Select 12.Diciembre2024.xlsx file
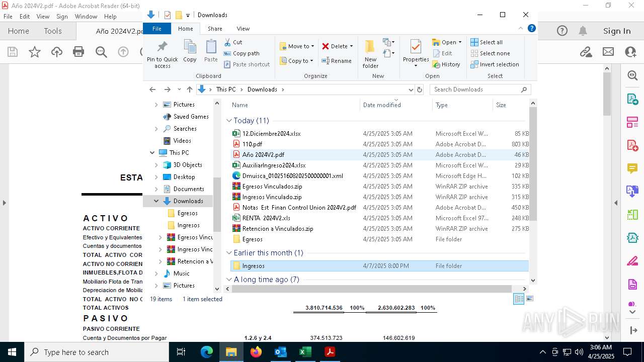644x362 pixels. coord(380,134)
